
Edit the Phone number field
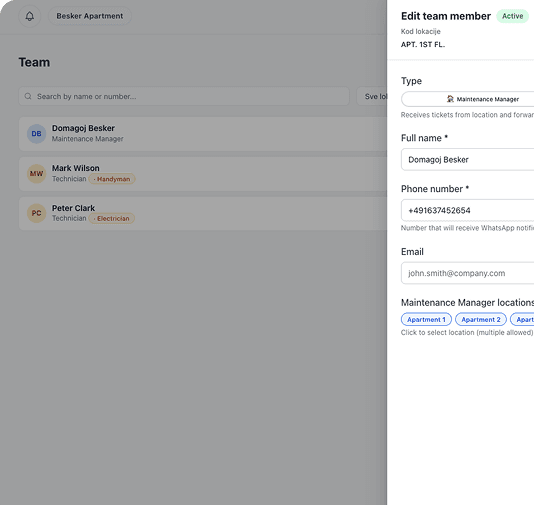coord(468,210)
